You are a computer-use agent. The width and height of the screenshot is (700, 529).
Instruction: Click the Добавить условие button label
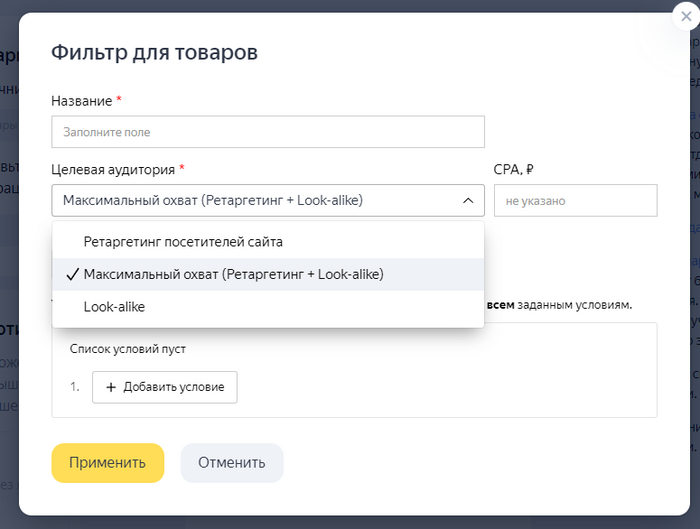[x=174, y=387]
